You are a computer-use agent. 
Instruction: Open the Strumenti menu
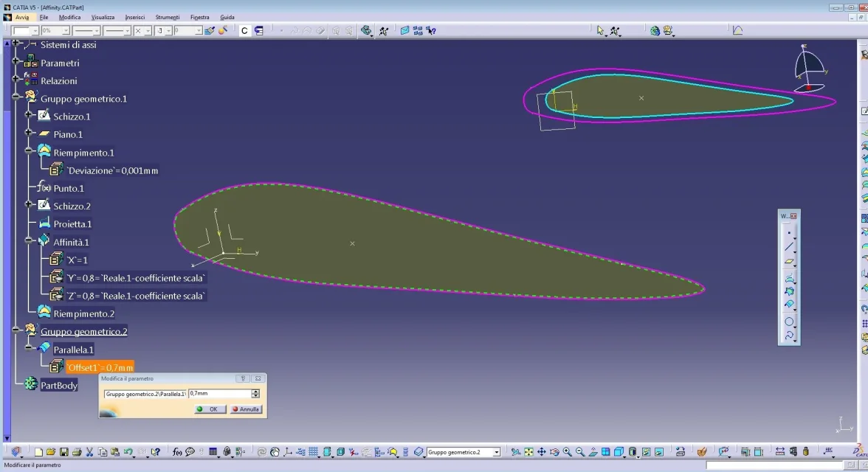pyautogui.click(x=167, y=17)
